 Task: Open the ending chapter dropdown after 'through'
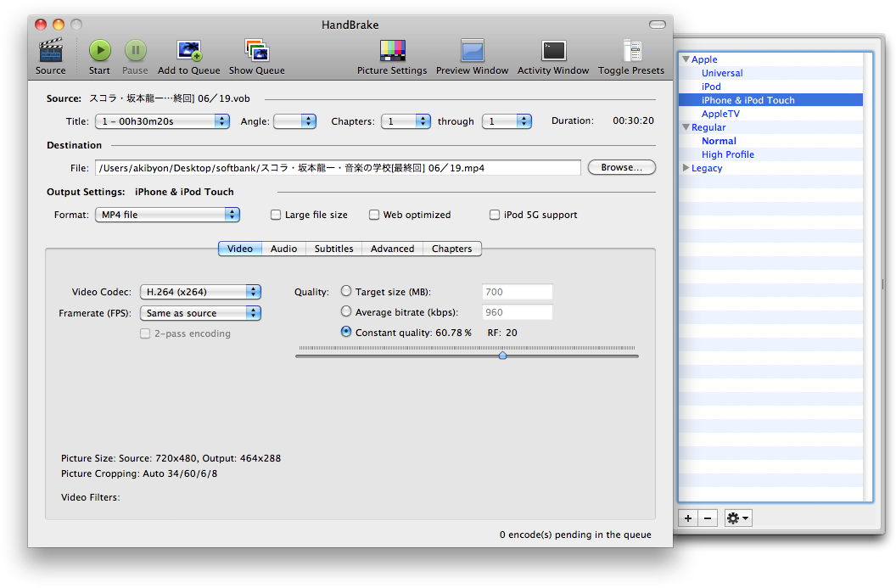tap(507, 121)
